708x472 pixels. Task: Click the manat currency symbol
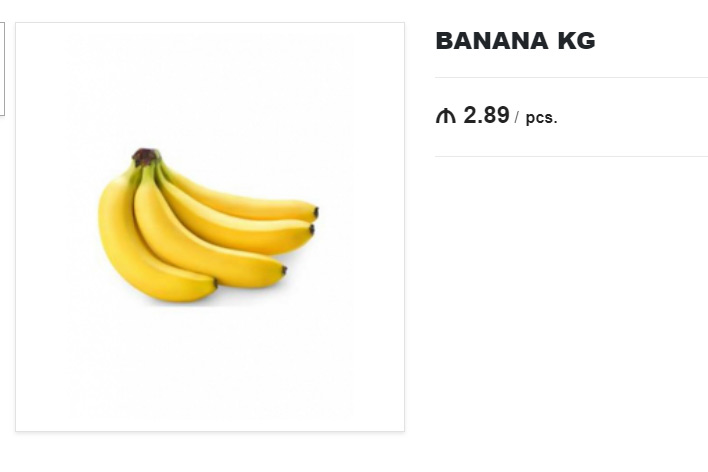(x=445, y=116)
